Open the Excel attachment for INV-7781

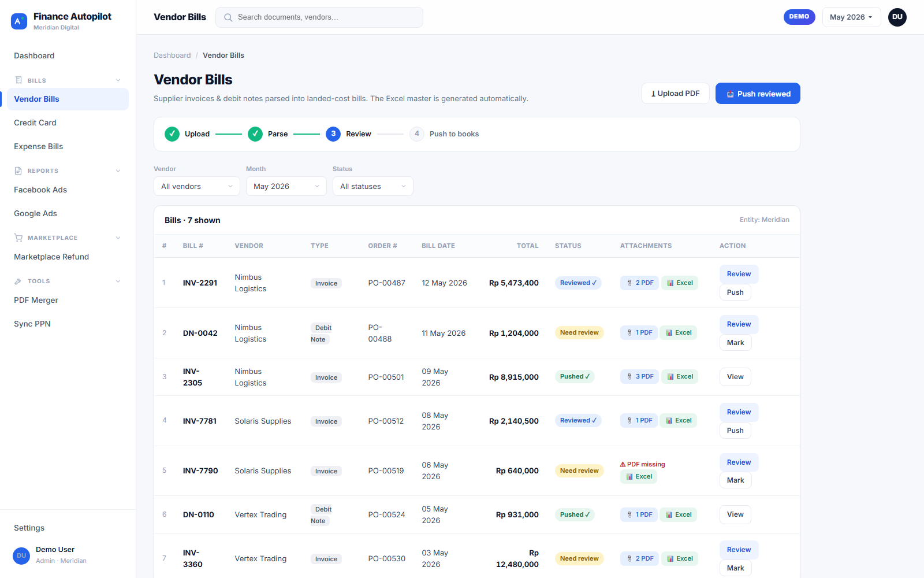pyautogui.click(x=679, y=421)
